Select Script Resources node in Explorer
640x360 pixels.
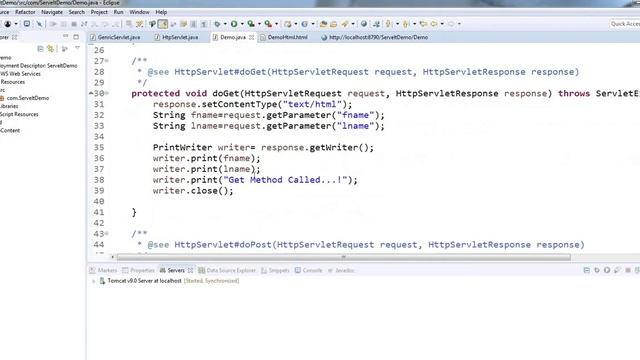pos(19,114)
